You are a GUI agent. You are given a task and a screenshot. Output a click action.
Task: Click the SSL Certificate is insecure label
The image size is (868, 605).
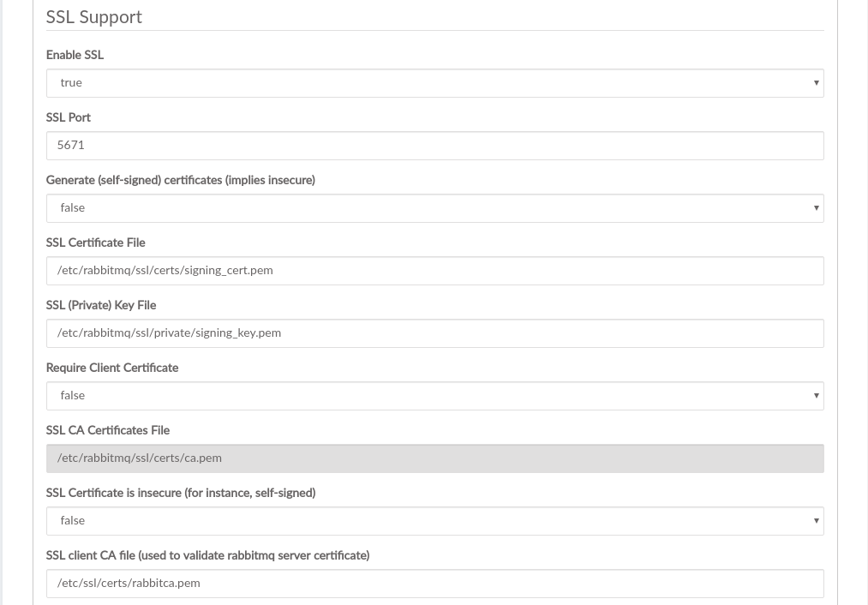click(181, 493)
